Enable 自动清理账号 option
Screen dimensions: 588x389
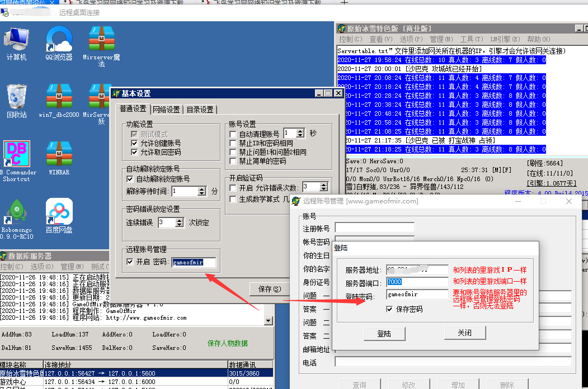point(233,134)
